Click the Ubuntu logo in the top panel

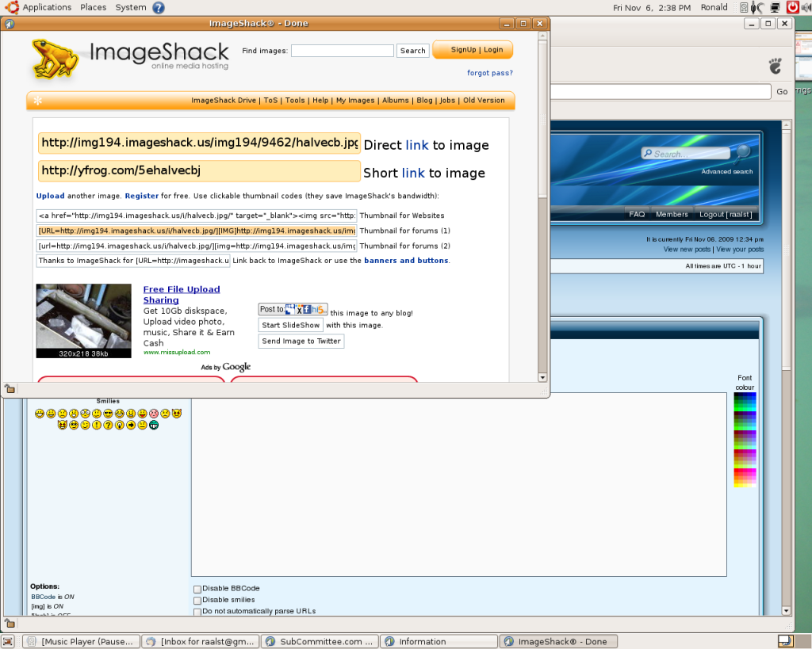tap(11, 7)
